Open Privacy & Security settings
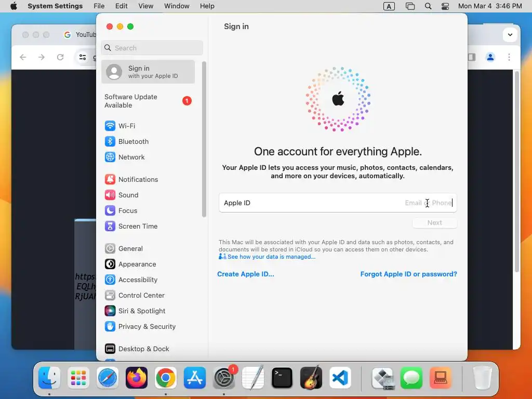 140,327
